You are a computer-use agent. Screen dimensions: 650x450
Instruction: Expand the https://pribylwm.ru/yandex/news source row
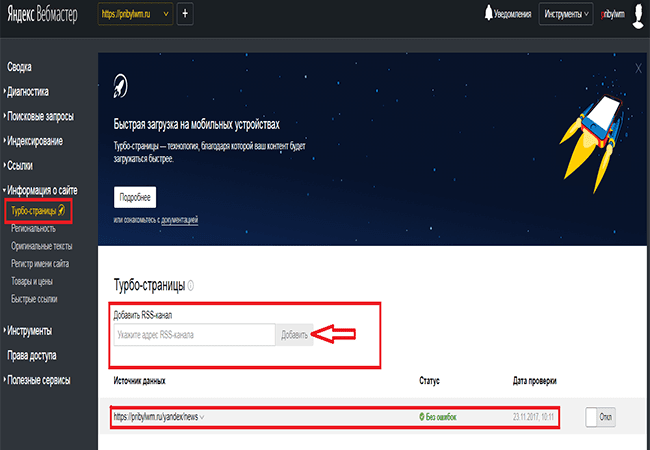(159, 417)
